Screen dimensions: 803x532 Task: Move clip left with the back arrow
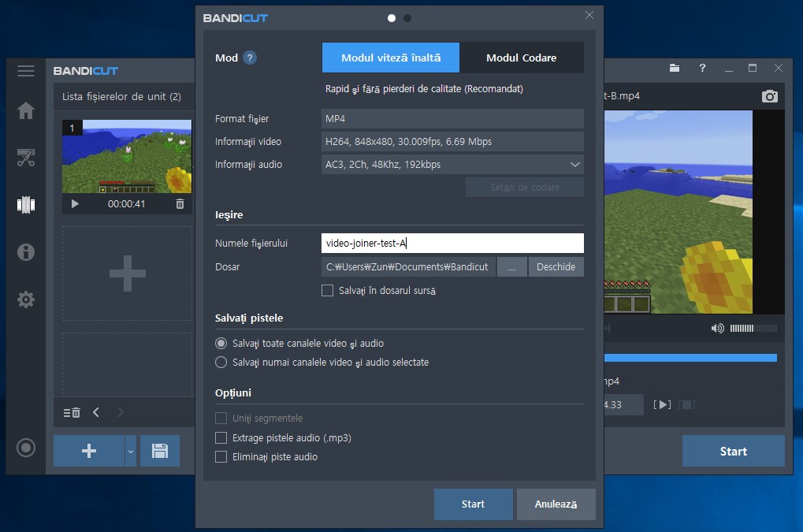click(x=96, y=412)
